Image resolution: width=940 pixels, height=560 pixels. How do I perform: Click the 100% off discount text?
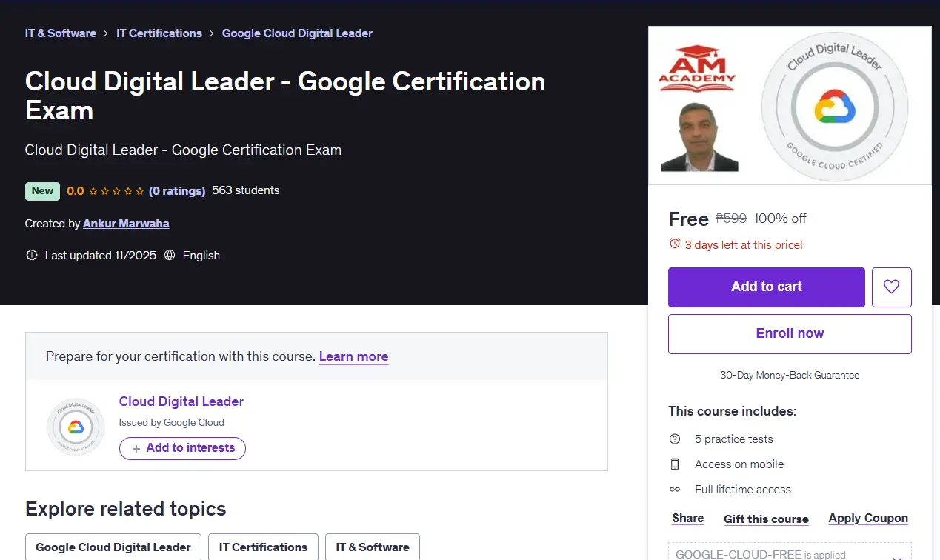pyautogui.click(x=780, y=219)
